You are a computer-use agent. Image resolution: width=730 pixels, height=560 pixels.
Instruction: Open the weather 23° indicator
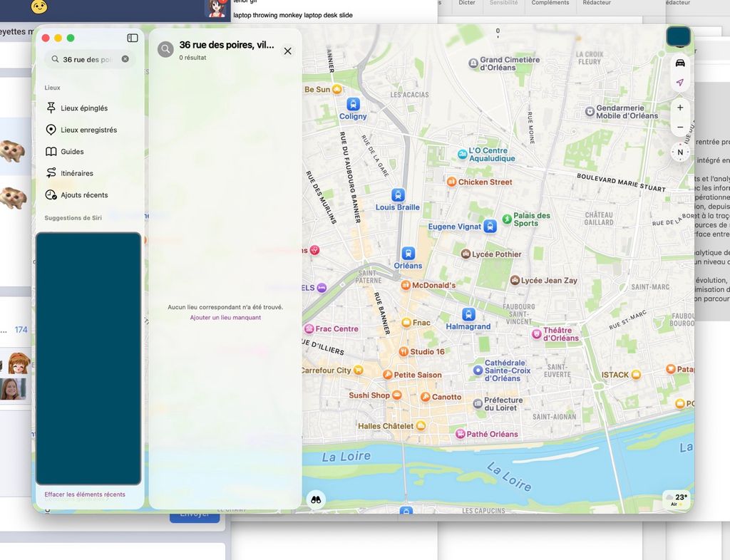pos(678,499)
